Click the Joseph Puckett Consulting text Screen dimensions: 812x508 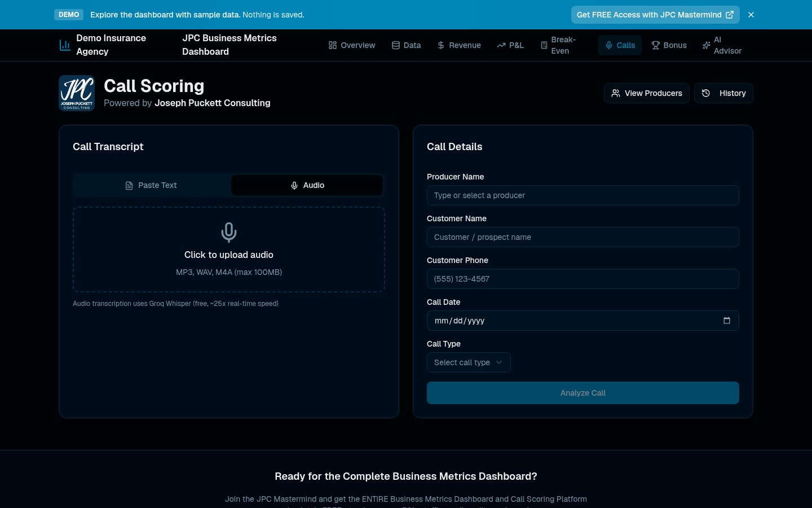point(213,103)
